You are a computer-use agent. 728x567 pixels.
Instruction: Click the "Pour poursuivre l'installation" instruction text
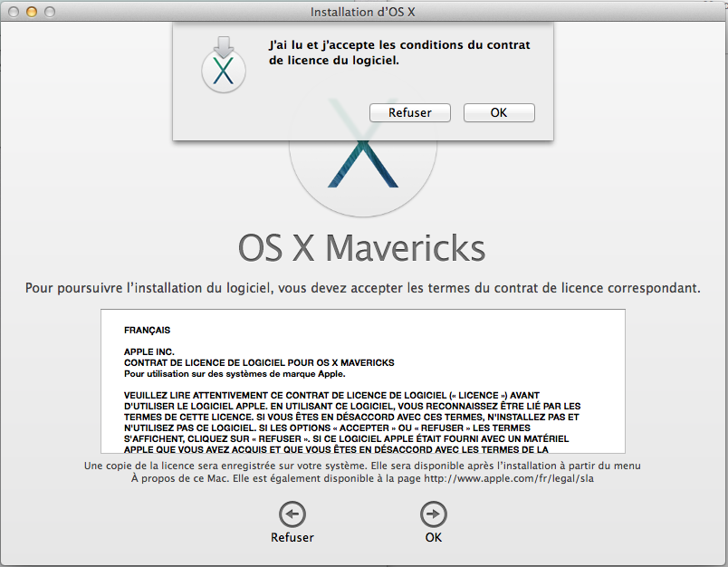362,288
